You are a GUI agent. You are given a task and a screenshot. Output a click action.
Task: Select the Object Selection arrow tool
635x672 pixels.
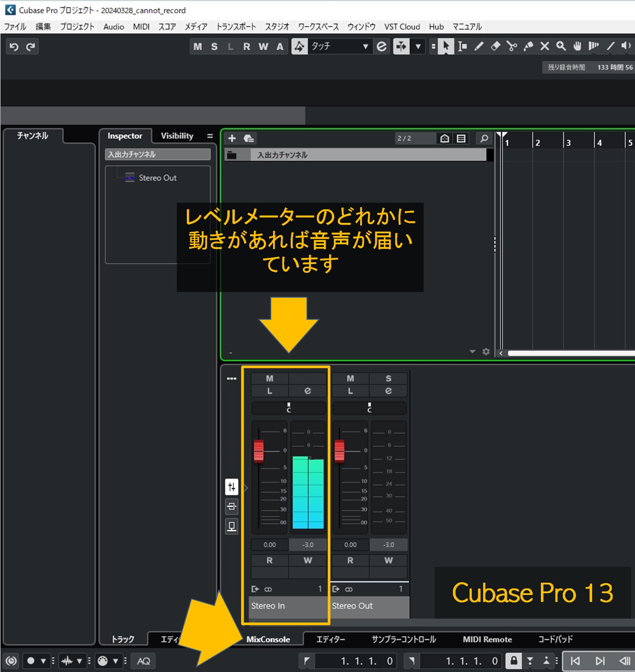(x=446, y=46)
